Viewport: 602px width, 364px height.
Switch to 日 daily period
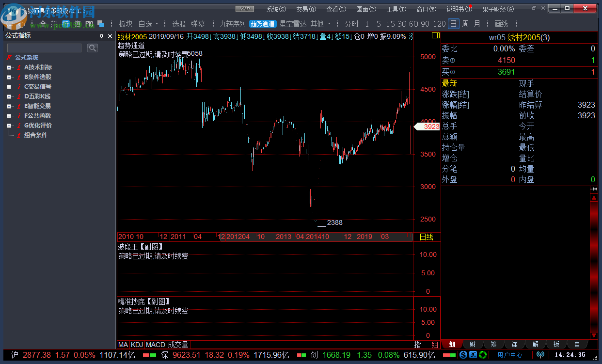point(453,24)
